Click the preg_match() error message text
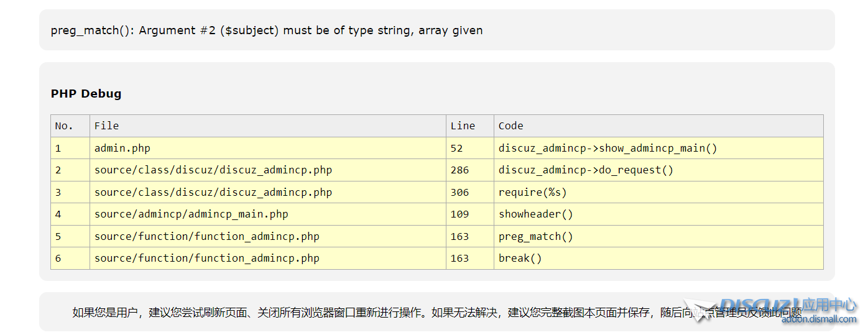The image size is (868, 335). click(266, 30)
